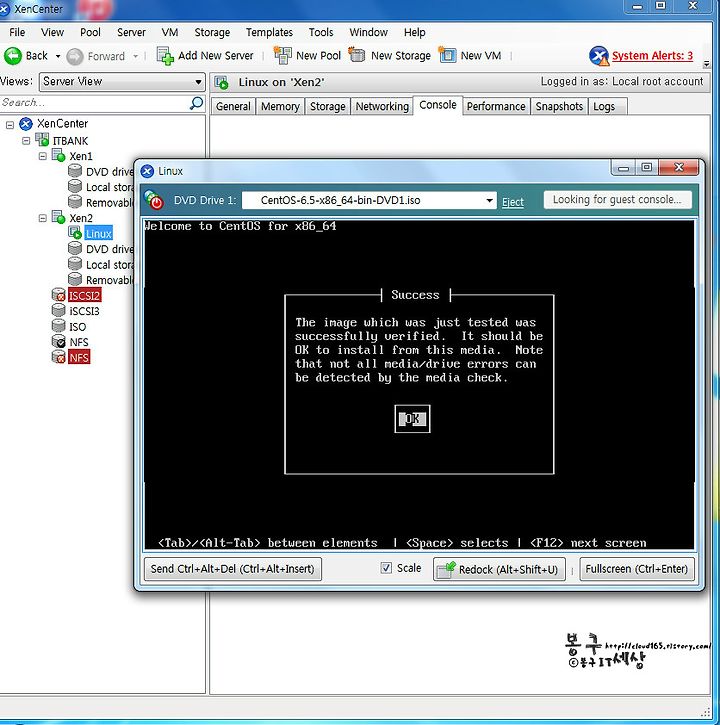Click the ITBANK pool icon
Screen dimensions: 720x725
42,140
